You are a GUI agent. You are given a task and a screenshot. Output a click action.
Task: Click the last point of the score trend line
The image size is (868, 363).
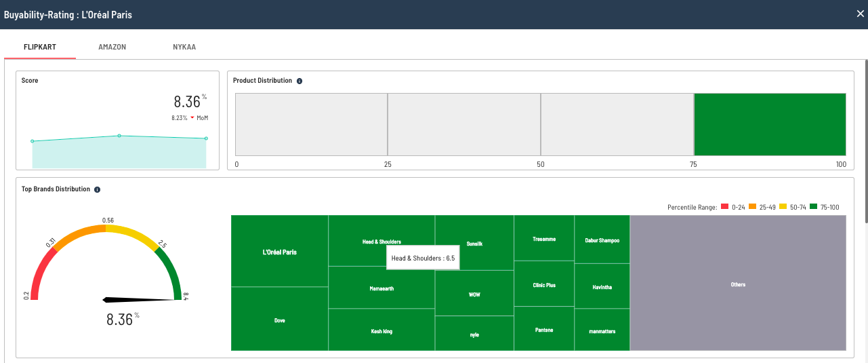click(x=206, y=138)
